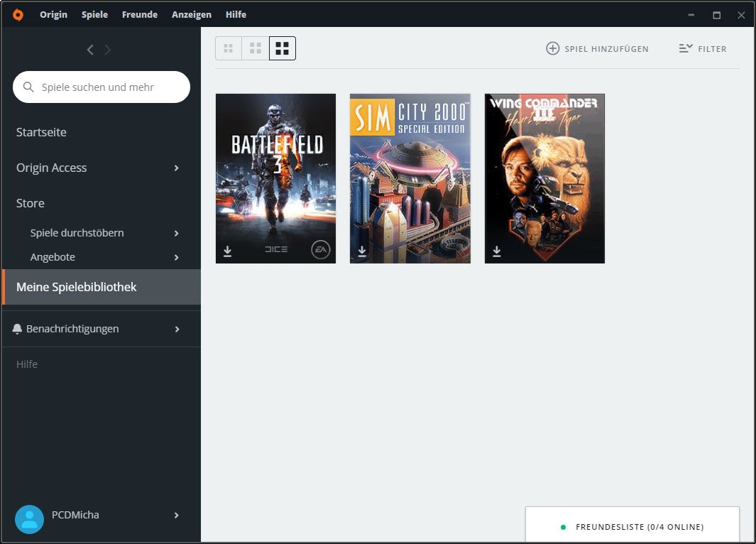The image size is (756, 544).
Task: Open the Filter options
Action: click(x=702, y=49)
